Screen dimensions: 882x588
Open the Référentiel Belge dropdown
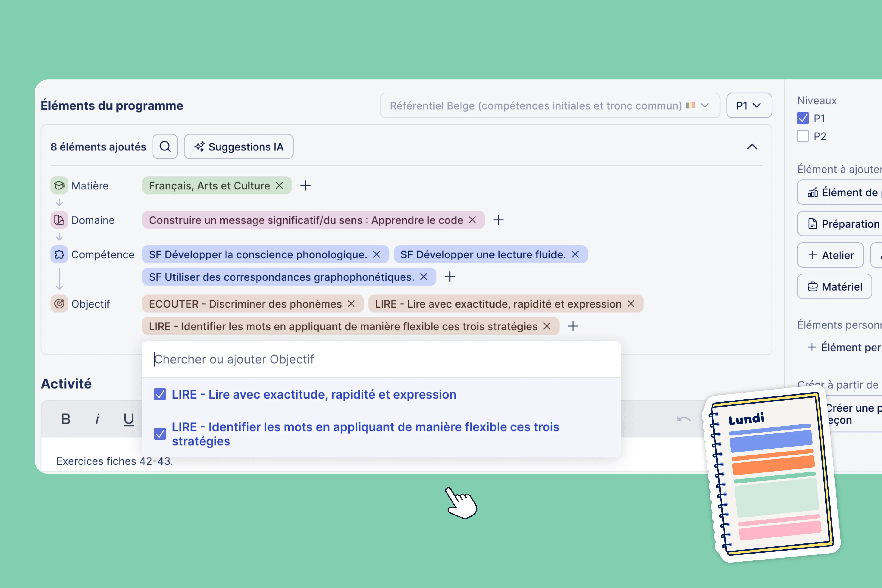550,105
